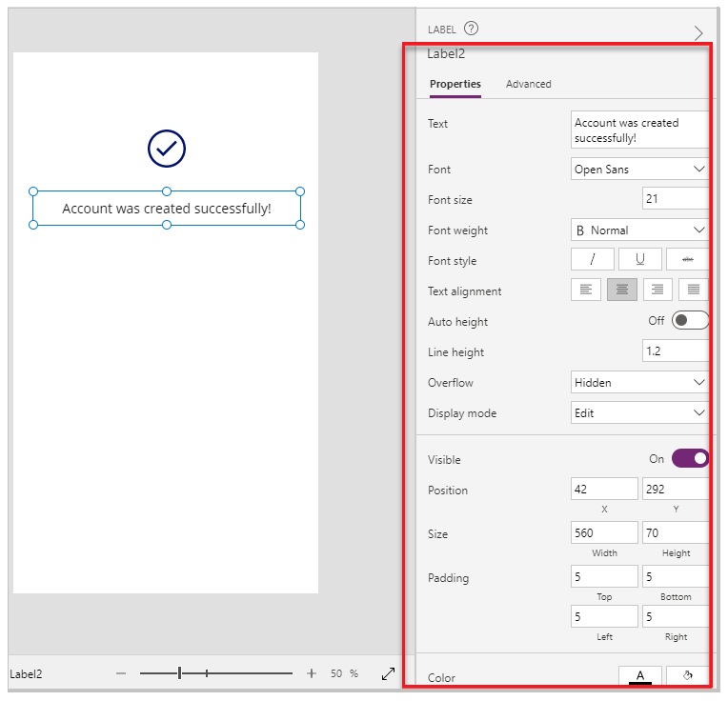Click the Label2 control name heading
728x701 pixels.
tap(446, 54)
